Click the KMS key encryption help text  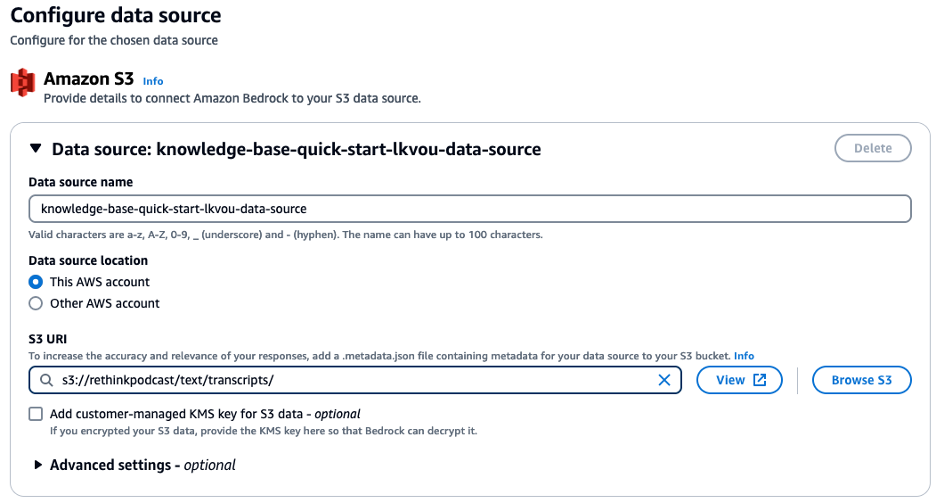click(263, 431)
